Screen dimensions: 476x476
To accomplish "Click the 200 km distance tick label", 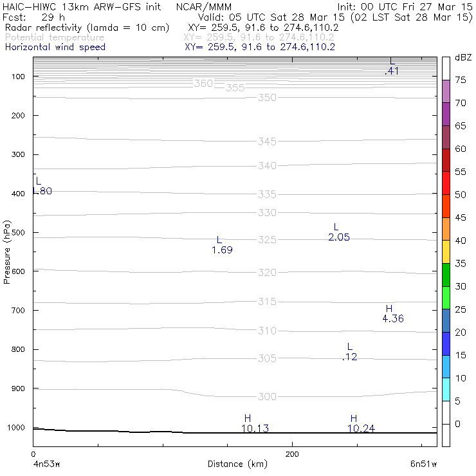I will point(292,454).
